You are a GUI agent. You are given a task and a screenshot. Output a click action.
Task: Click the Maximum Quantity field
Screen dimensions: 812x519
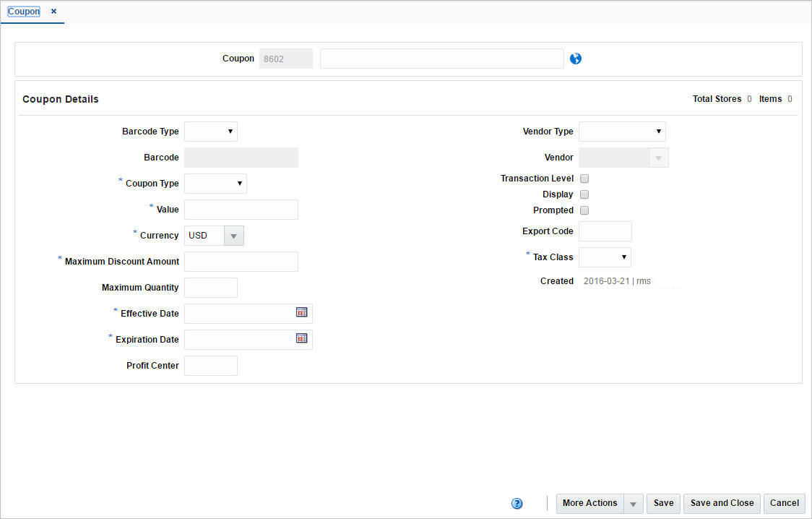pyautogui.click(x=211, y=288)
